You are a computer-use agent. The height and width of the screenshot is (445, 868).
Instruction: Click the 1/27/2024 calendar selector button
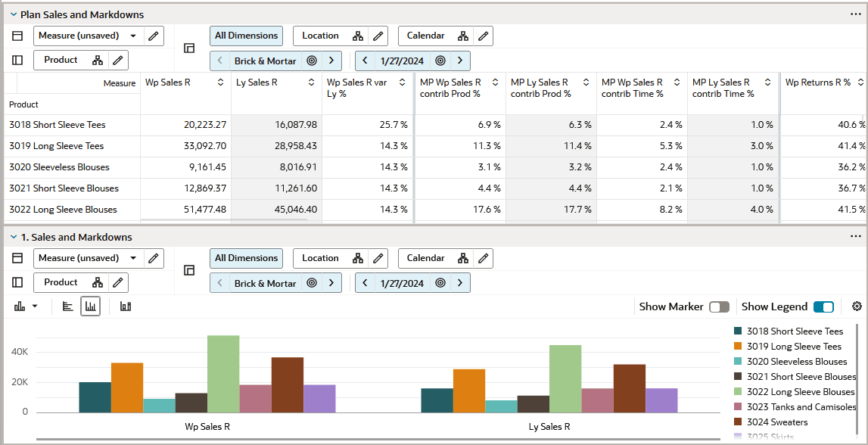tap(402, 61)
